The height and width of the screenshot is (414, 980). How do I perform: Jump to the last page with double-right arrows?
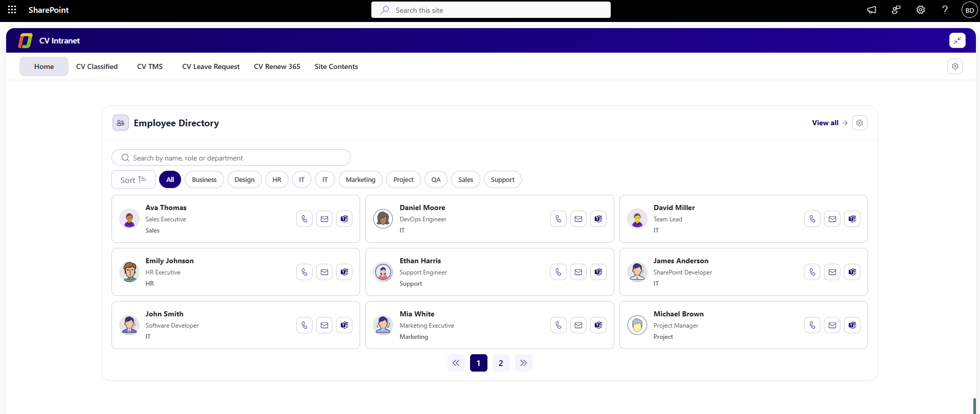click(x=523, y=363)
